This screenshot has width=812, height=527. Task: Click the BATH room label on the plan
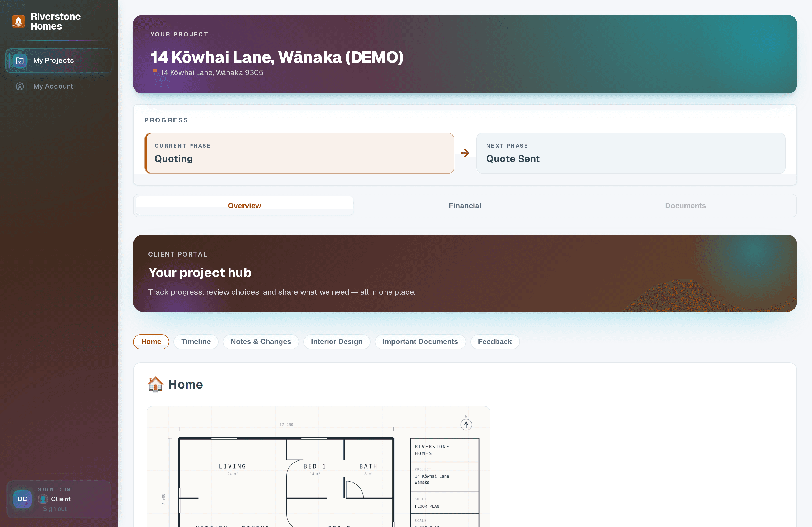pyautogui.click(x=368, y=466)
